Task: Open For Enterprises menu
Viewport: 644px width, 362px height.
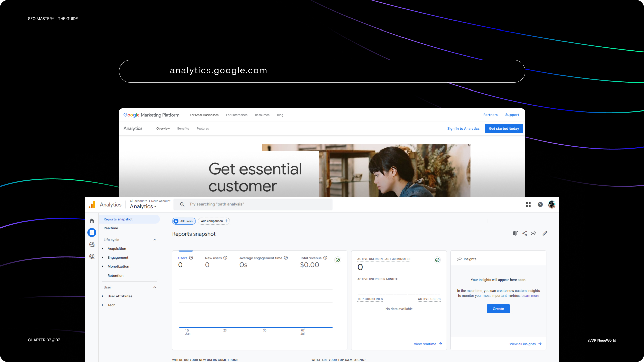Action: (236, 115)
